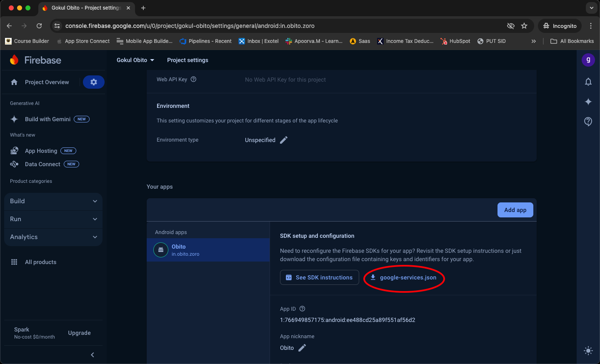Click the eye-slash tracking protection icon
The image size is (600, 364).
[x=510, y=26]
